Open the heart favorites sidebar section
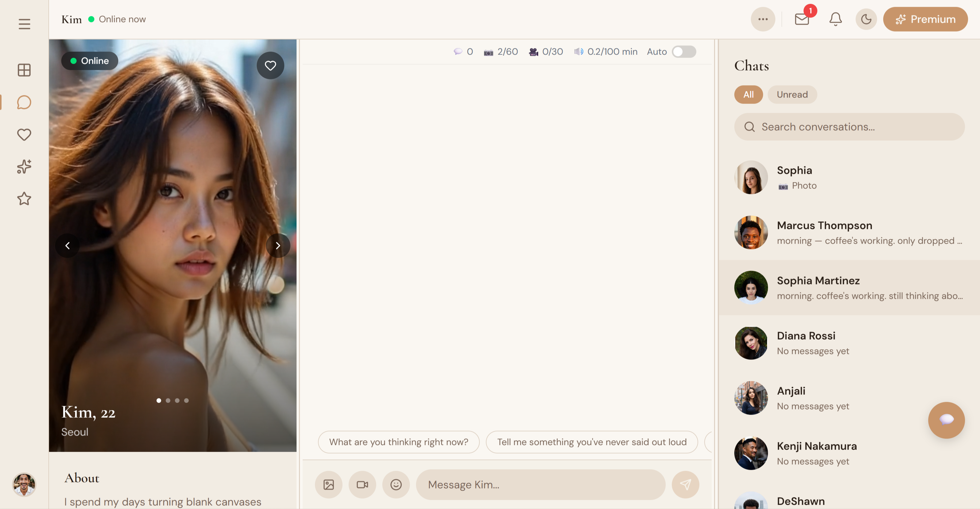This screenshot has width=980, height=509. [24, 134]
